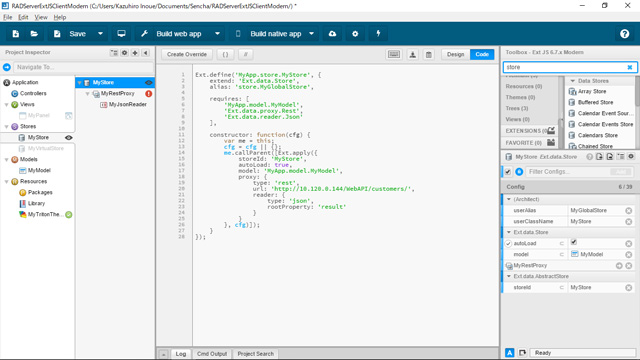
Task: Select Application in the project tree
Action: [25, 82]
